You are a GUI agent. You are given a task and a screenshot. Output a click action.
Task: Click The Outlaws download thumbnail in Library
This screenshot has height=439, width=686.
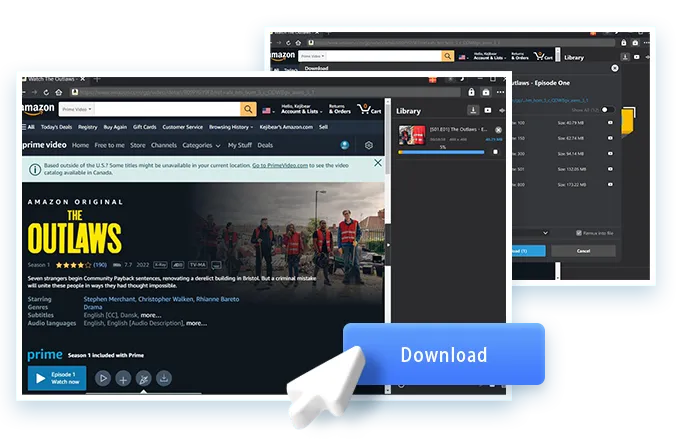tap(412, 135)
